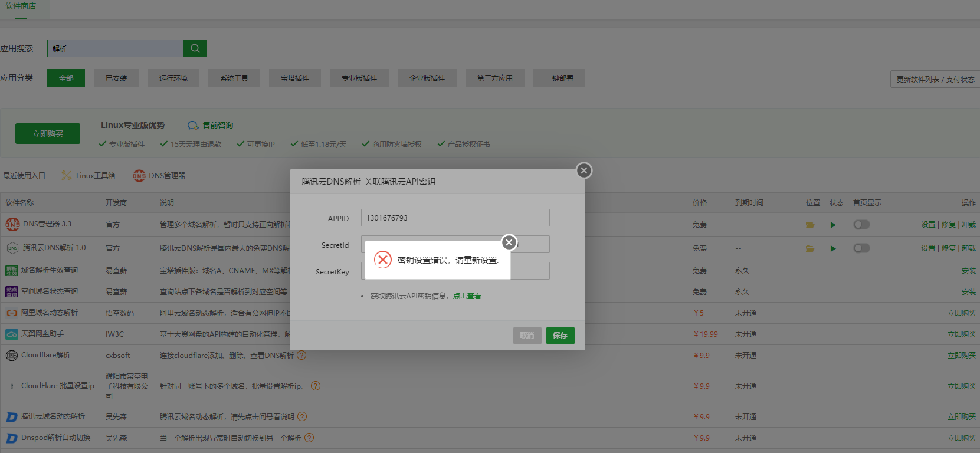Click 更新软件列表 / 支付状态 button
This screenshot has width=980, height=453.
tap(935, 79)
